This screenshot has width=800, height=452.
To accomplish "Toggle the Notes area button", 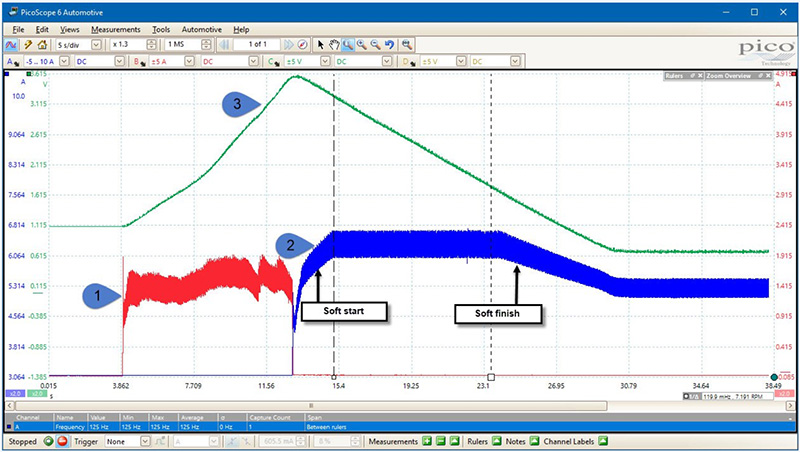I will [534, 441].
